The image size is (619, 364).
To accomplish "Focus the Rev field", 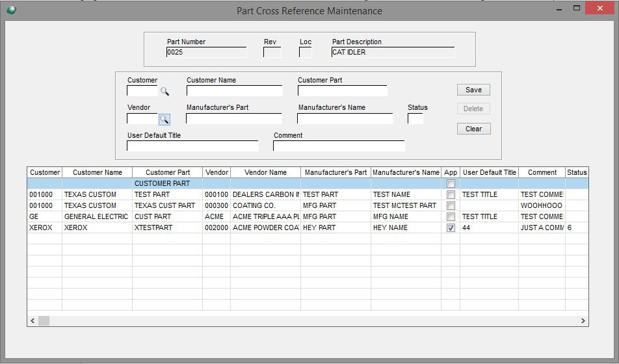I will (x=272, y=52).
